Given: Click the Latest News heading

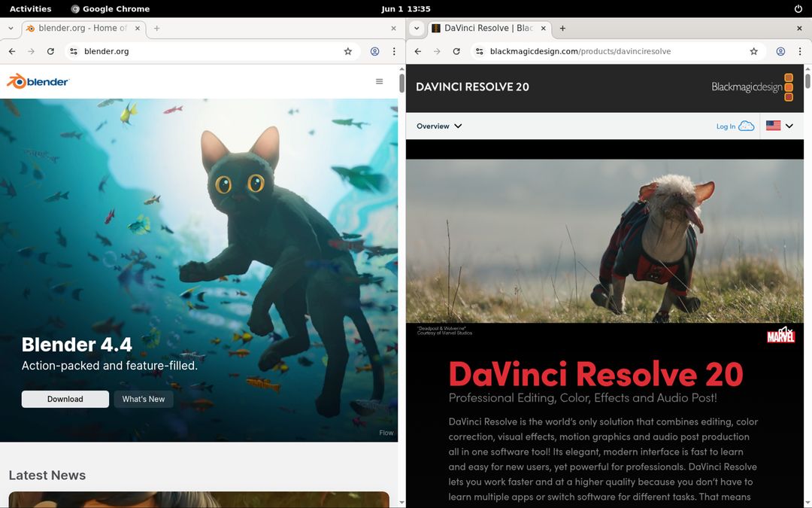Looking at the screenshot, I should pos(47,476).
